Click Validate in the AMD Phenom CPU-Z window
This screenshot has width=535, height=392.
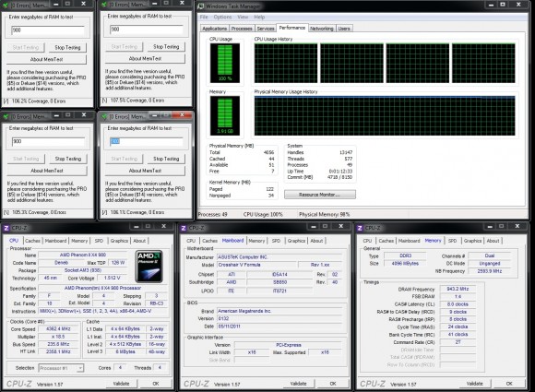click(121, 384)
